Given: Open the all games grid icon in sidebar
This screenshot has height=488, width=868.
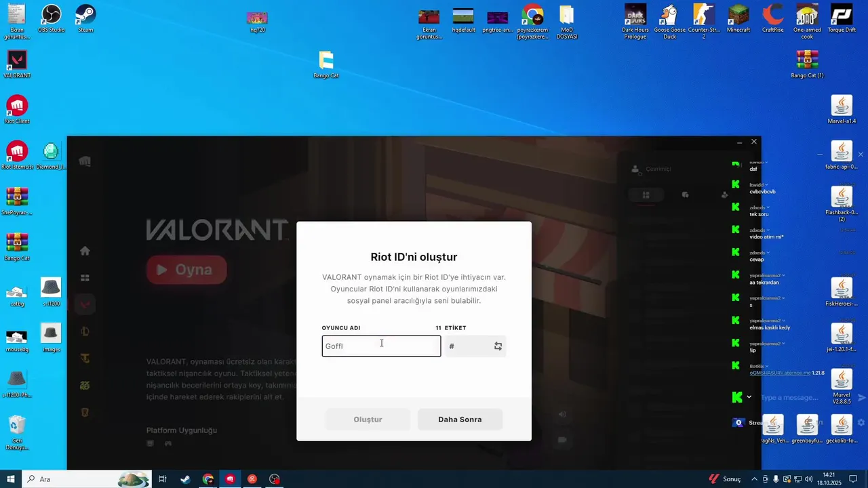Looking at the screenshot, I should pyautogui.click(x=85, y=278).
